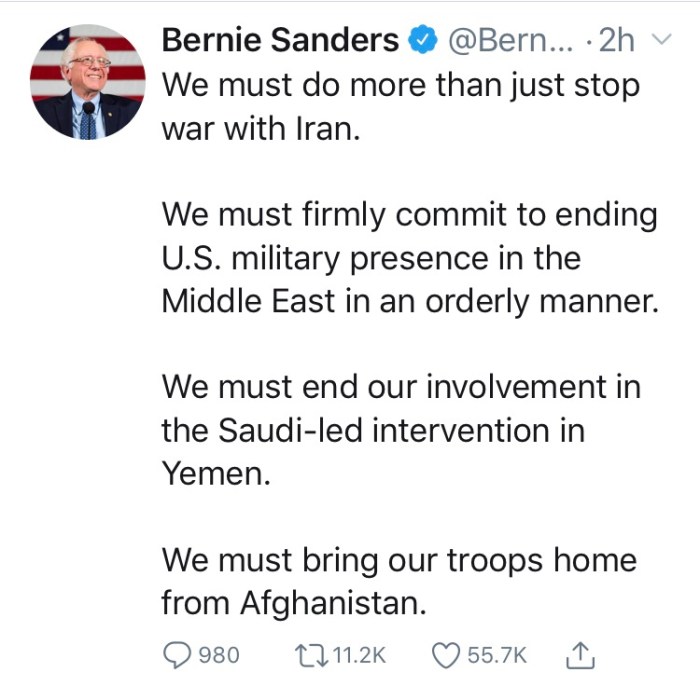Tap the line 'from Afghanistan.'
Viewport: 700px width, 686px height.
point(293,603)
